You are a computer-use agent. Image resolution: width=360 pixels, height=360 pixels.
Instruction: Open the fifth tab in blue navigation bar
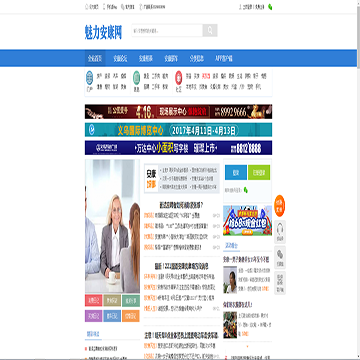tap(197, 58)
